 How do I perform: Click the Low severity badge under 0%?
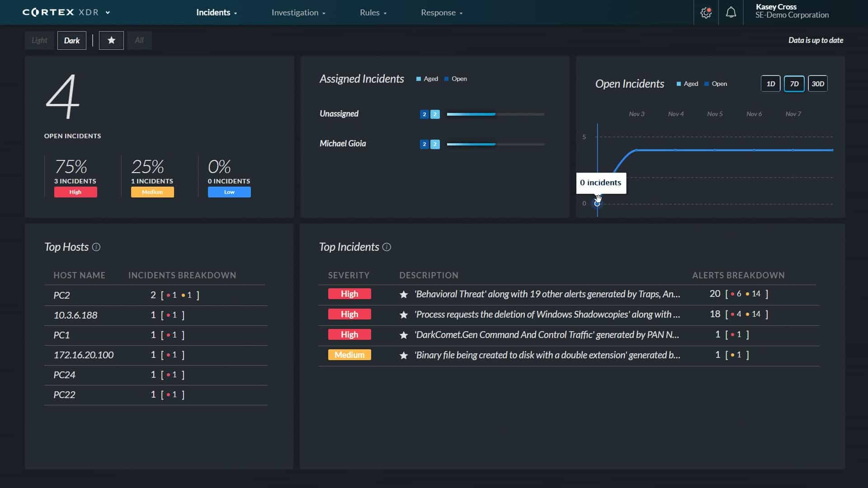[229, 192]
